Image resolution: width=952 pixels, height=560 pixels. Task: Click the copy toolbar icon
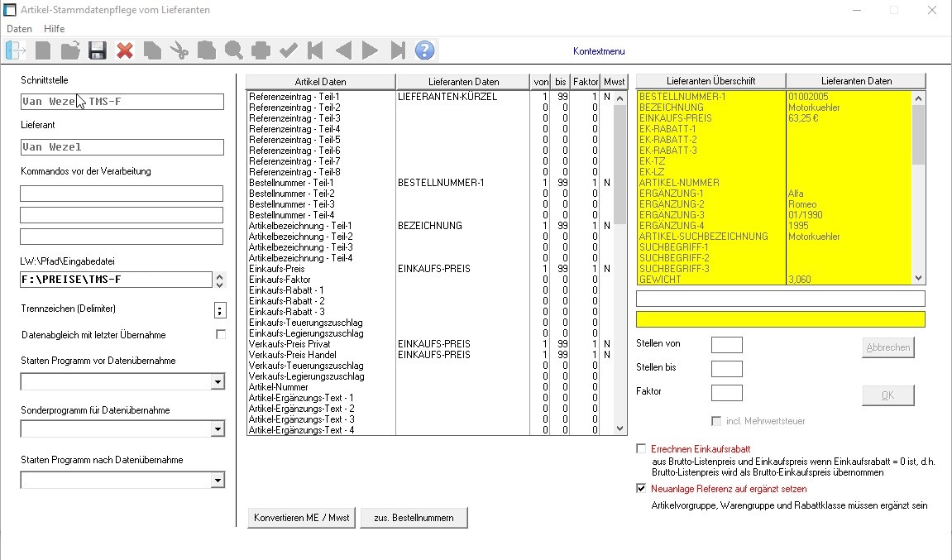(152, 50)
